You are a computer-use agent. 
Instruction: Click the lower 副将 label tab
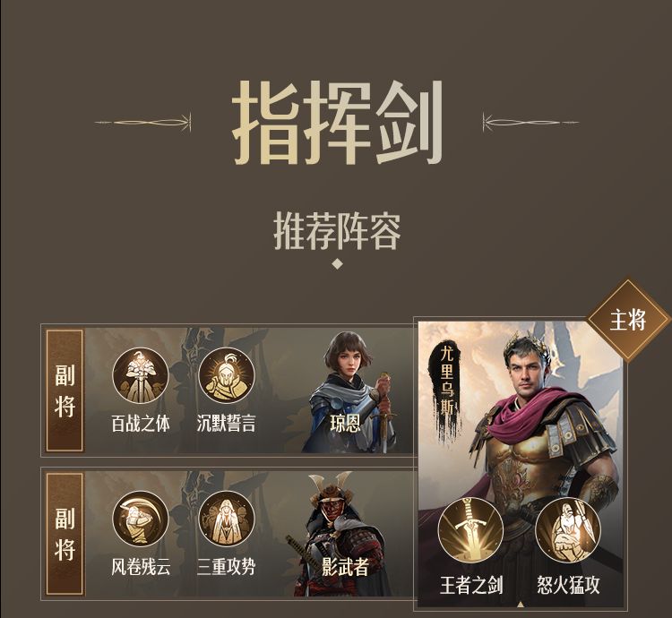65,534
